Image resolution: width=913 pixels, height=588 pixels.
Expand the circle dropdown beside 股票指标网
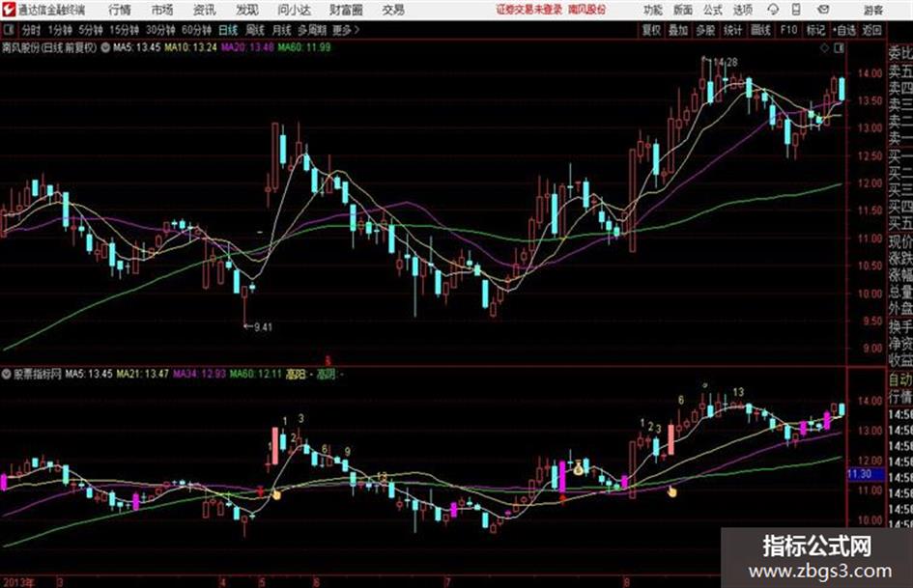tap(7, 374)
